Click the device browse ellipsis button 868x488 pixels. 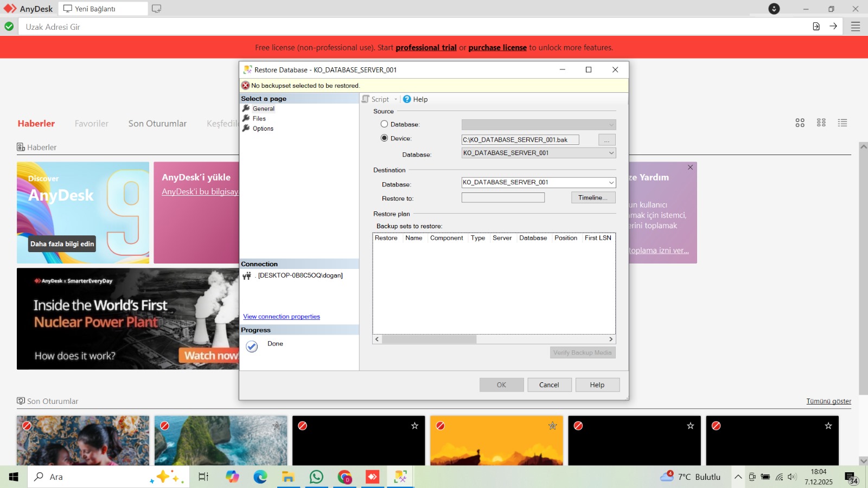pos(607,140)
